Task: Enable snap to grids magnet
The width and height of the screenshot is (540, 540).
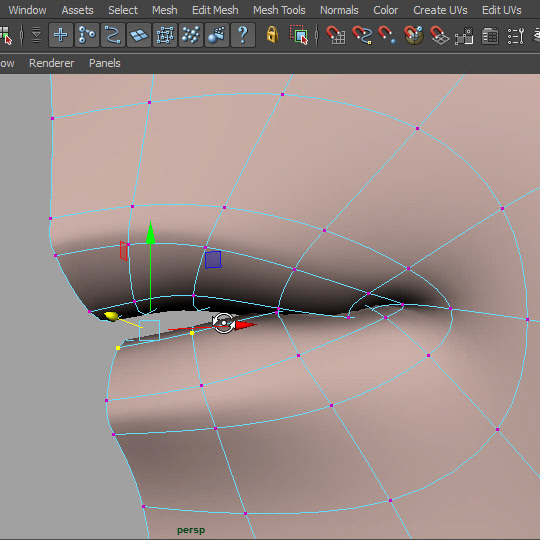Action: (x=335, y=35)
